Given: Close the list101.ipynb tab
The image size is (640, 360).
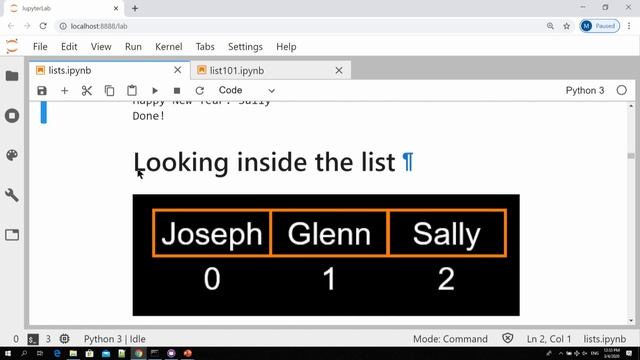Looking at the screenshot, I should pos(339,70).
